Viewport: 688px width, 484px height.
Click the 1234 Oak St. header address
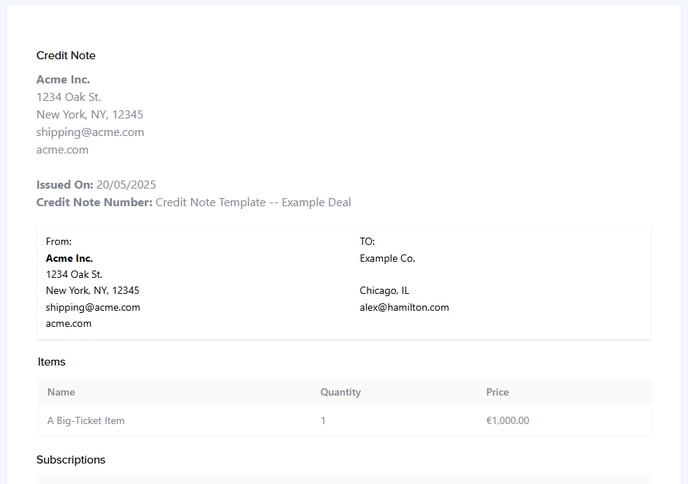(69, 97)
